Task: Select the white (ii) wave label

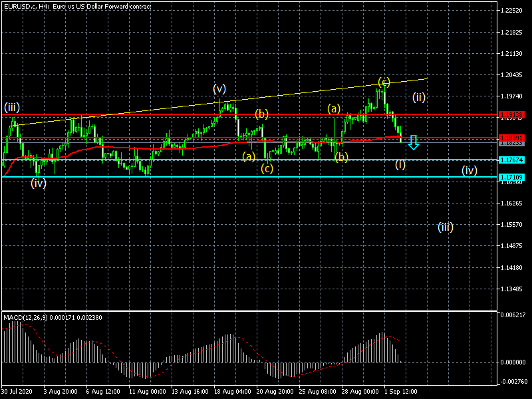Action: click(418, 97)
